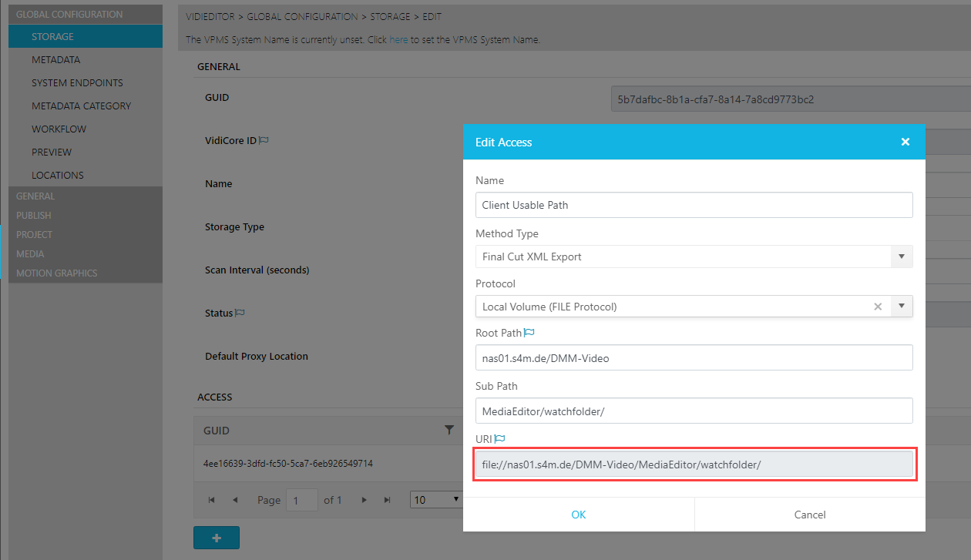
Task: Add new access entry with plus button
Action: tap(216, 538)
